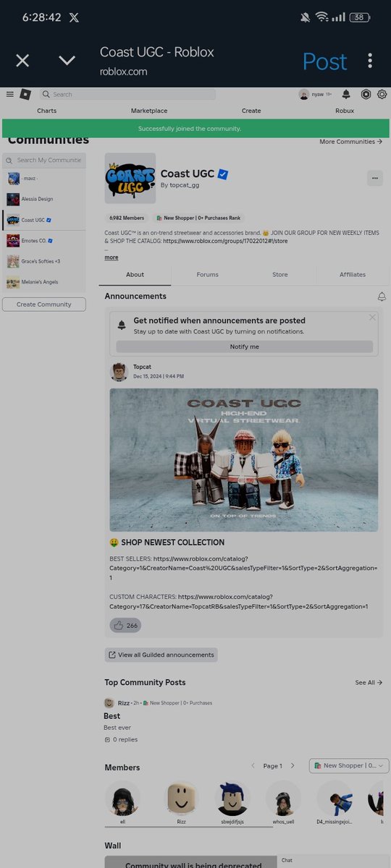The width and height of the screenshot is (391, 868).
Task: Collapse browser using the down chevron
Action: coord(67,61)
